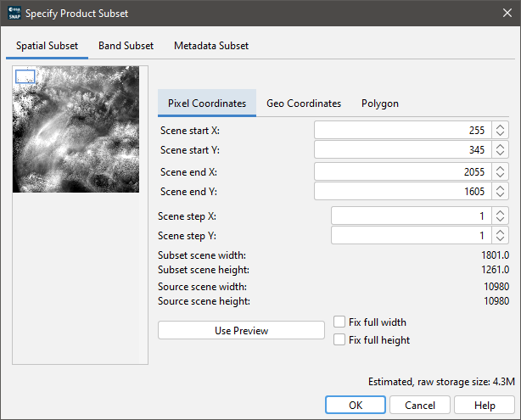
Task: Enable Fix full height checkbox
Action: click(340, 340)
